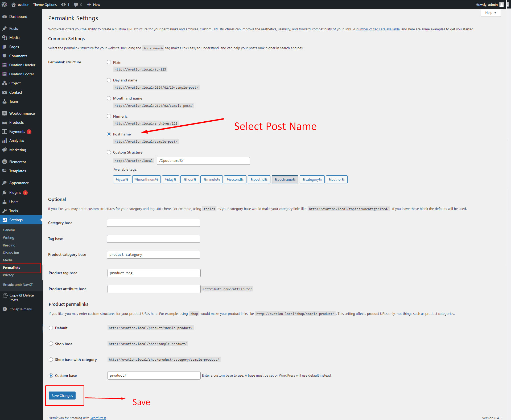Click the Project icon in sidebar
This screenshot has width=511, height=420.
click(x=5, y=83)
